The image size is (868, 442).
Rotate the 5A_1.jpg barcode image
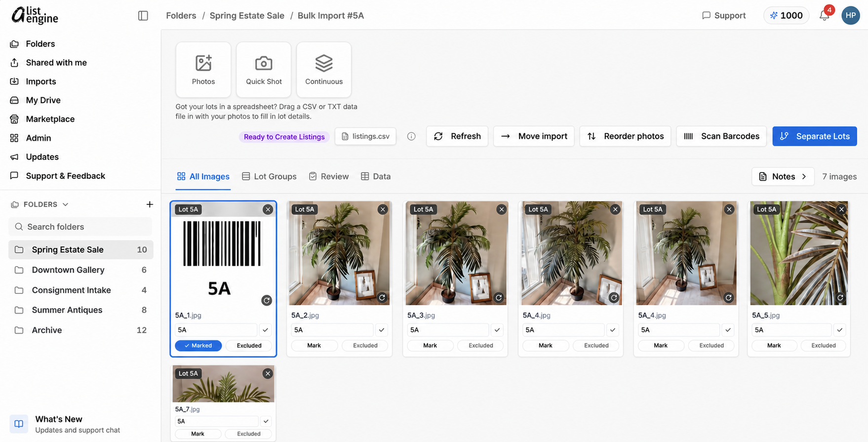tap(267, 300)
